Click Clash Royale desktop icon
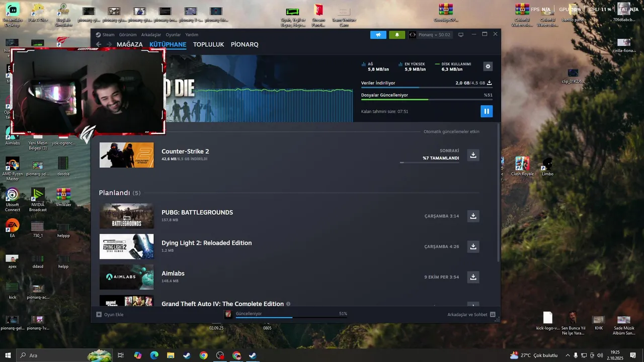This screenshot has width=644, height=362. (x=522, y=166)
